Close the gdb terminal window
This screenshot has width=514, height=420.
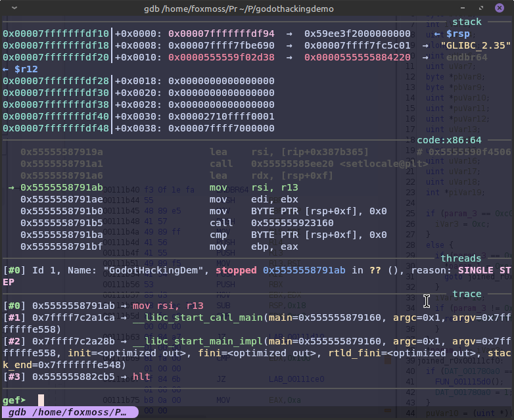pos(500,8)
